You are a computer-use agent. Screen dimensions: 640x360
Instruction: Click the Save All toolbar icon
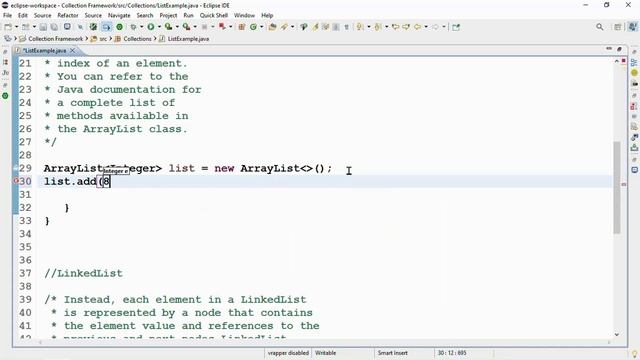(54, 27)
